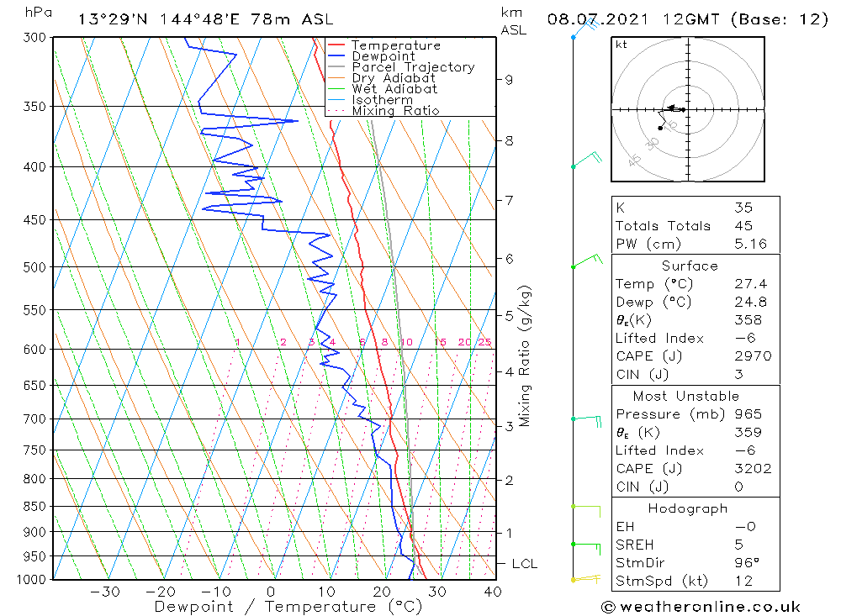Viewport: 841px width, 616px height.
Task: Click the 700 pressure level label
Action: coord(34,419)
